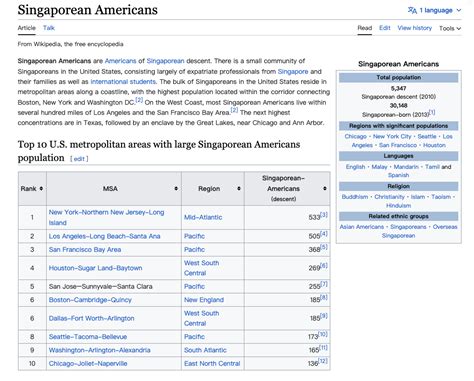Click the Singaporean Americans page title
474x381 pixels.
tap(88, 10)
